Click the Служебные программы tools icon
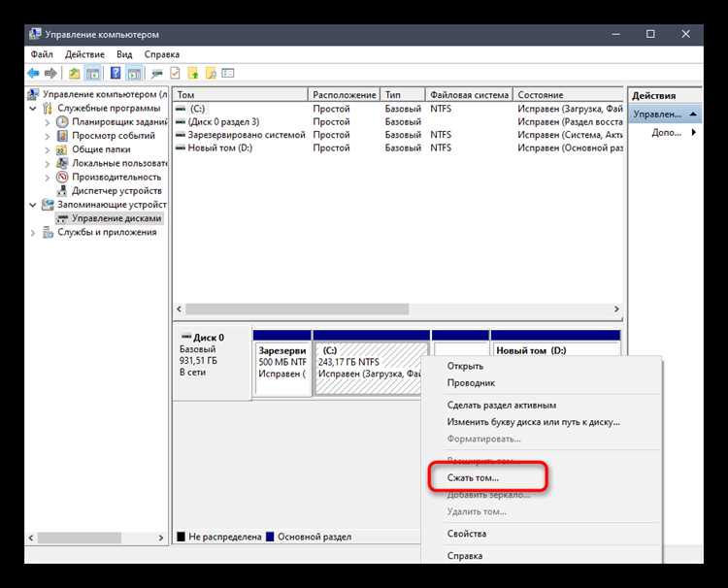The width and height of the screenshot is (728, 588). pos(48,108)
